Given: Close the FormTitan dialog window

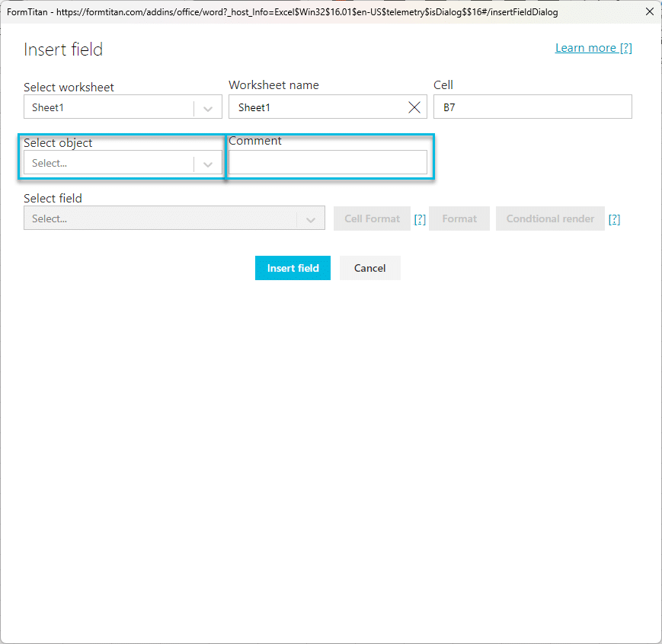Looking at the screenshot, I should click(648, 12).
